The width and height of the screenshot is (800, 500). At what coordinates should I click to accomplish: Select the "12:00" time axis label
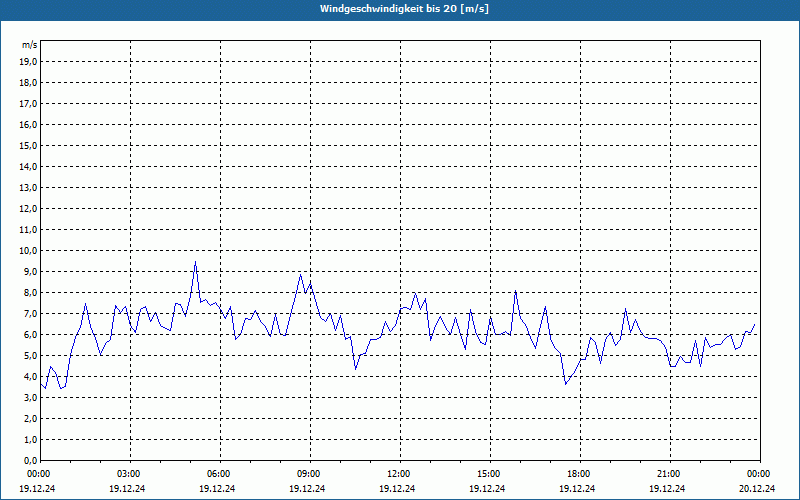[x=398, y=474]
